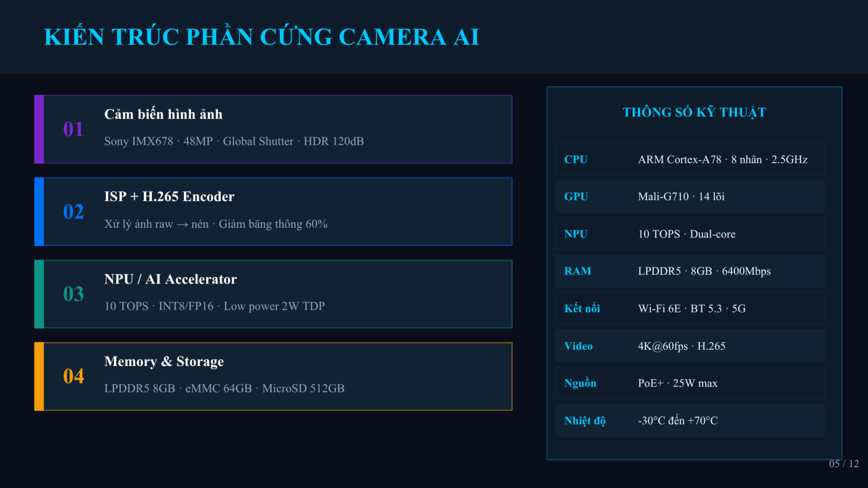
Task: Select the purple number 01 label
Action: 73,129
